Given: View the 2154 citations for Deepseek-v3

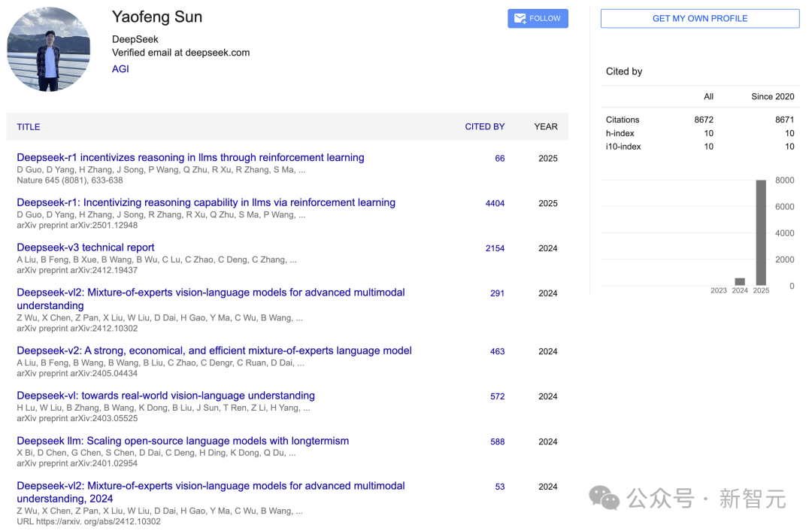Looking at the screenshot, I should tap(495, 249).
